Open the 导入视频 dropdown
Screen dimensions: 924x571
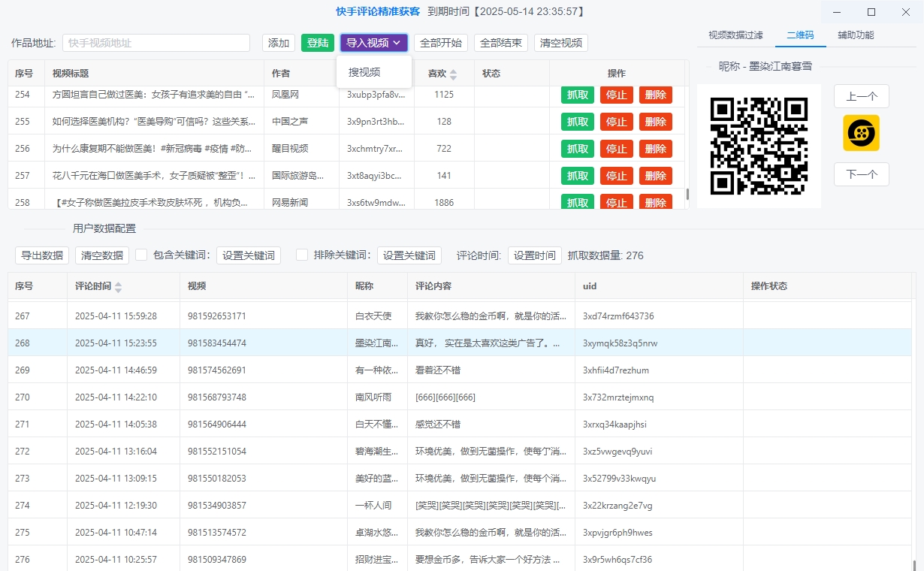click(x=373, y=42)
